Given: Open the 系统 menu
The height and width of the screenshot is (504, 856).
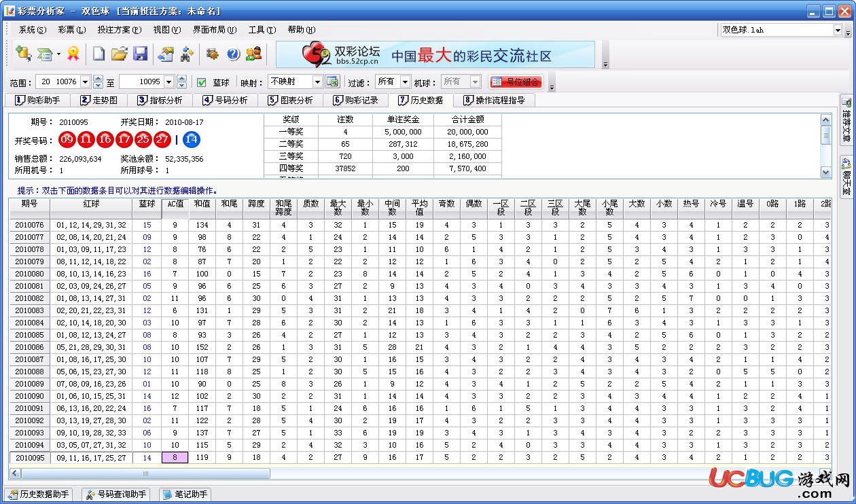Looking at the screenshot, I should click(33, 30).
